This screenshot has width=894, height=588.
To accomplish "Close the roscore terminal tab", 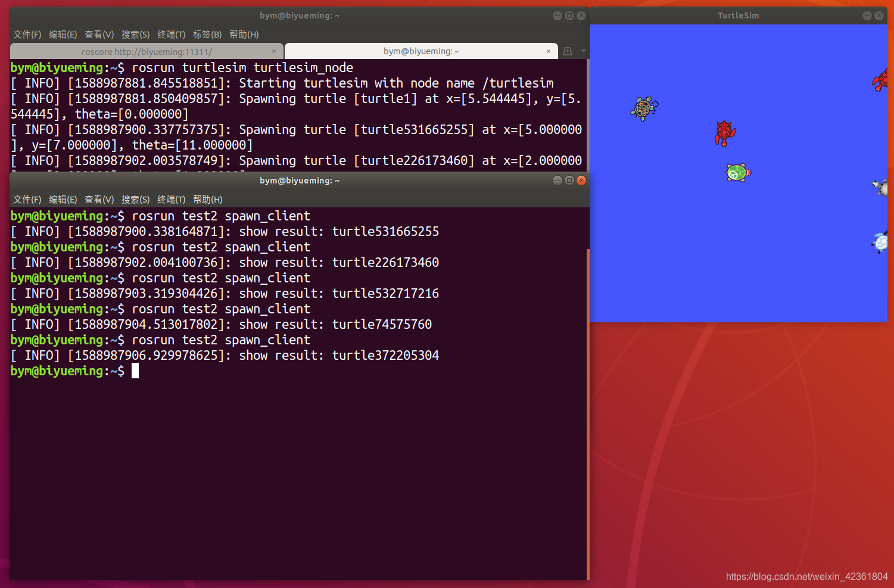I will click(x=273, y=51).
